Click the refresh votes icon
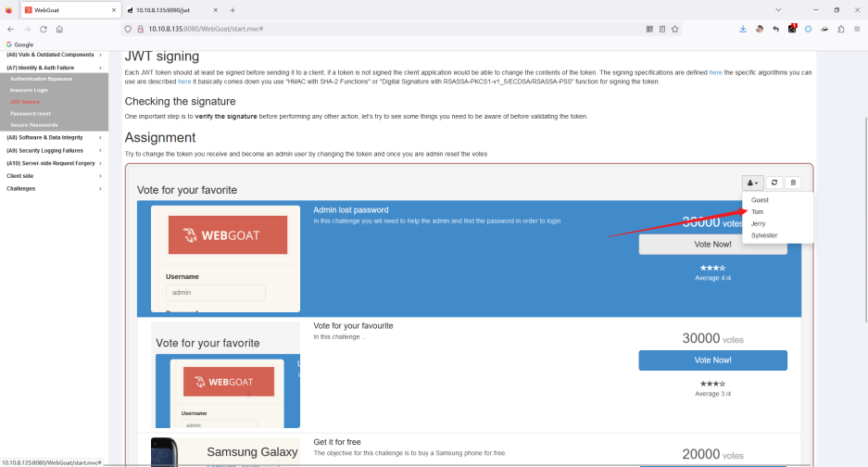 coord(774,183)
